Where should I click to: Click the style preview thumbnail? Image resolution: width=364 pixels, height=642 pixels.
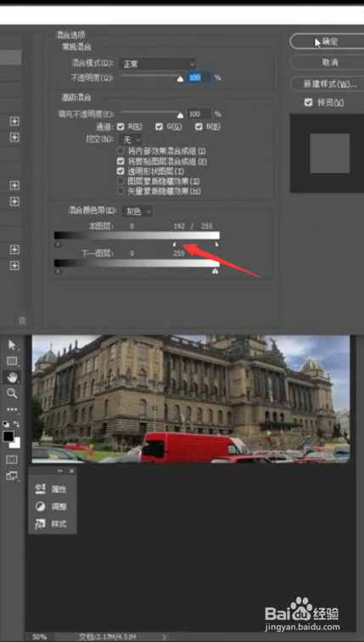[330, 153]
